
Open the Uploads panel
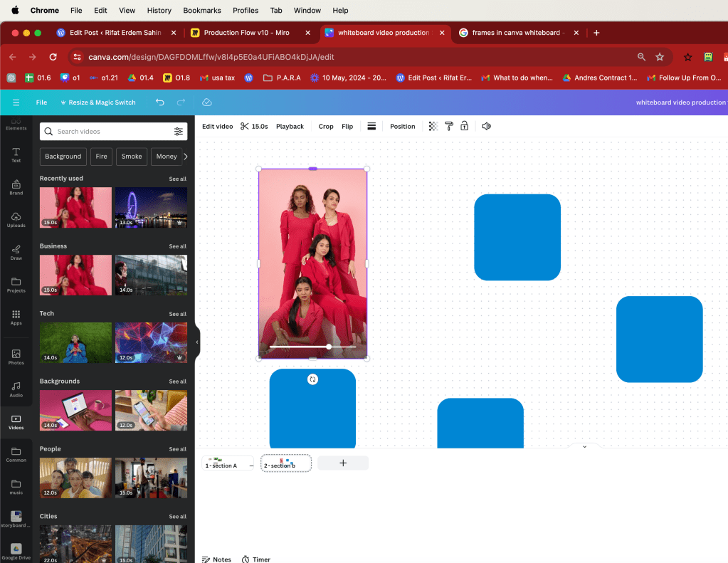click(16, 220)
